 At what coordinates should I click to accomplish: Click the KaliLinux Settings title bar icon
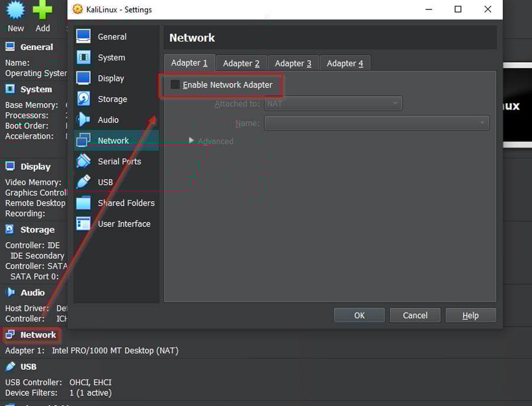(x=77, y=9)
